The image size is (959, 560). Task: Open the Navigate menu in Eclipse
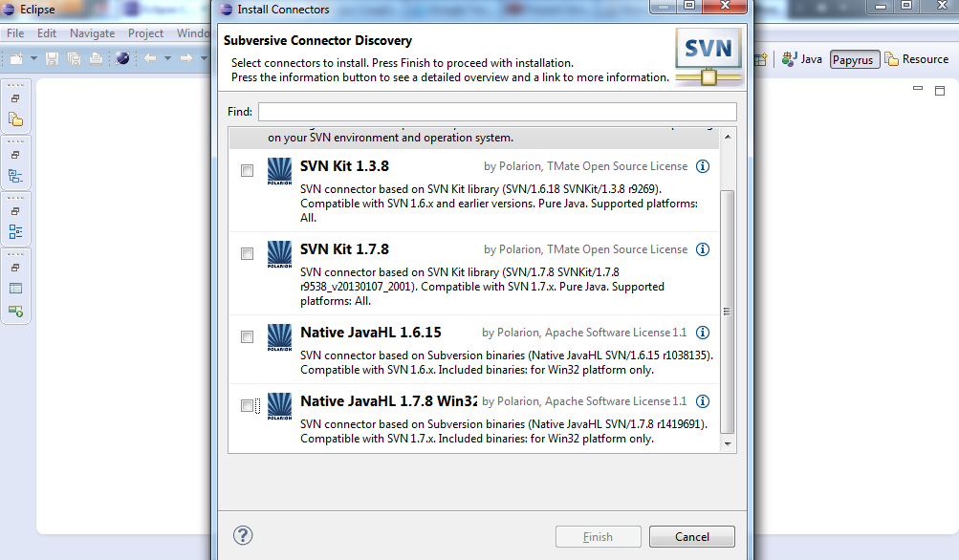click(93, 33)
